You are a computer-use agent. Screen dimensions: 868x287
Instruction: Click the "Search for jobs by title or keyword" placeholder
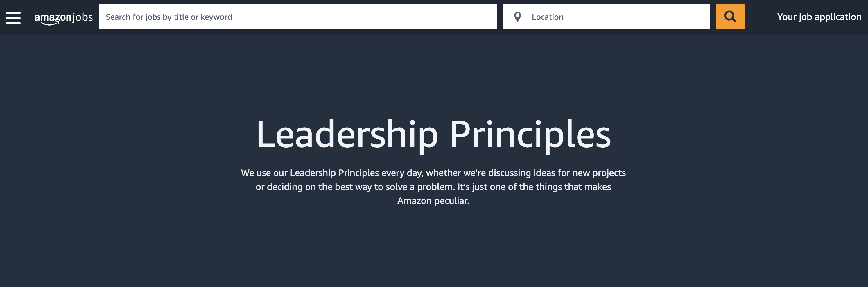(x=169, y=17)
